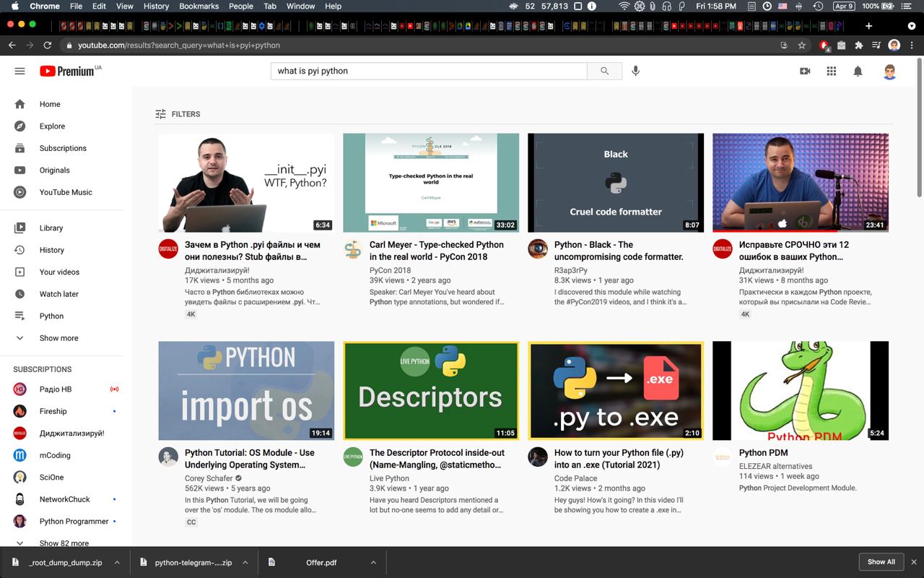The width and height of the screenshot is (924, 578).
Task: Open the Chrome Edit menu
Action: coord(100,6)
